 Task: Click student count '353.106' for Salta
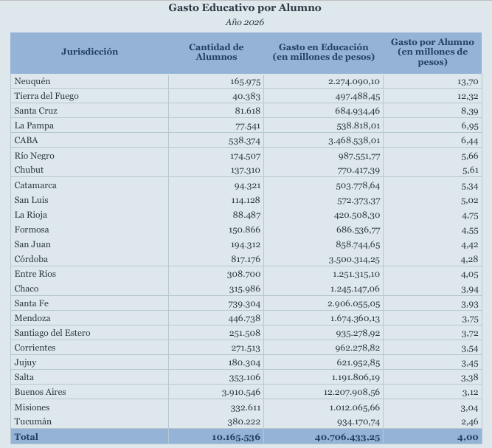click(245, 378)
